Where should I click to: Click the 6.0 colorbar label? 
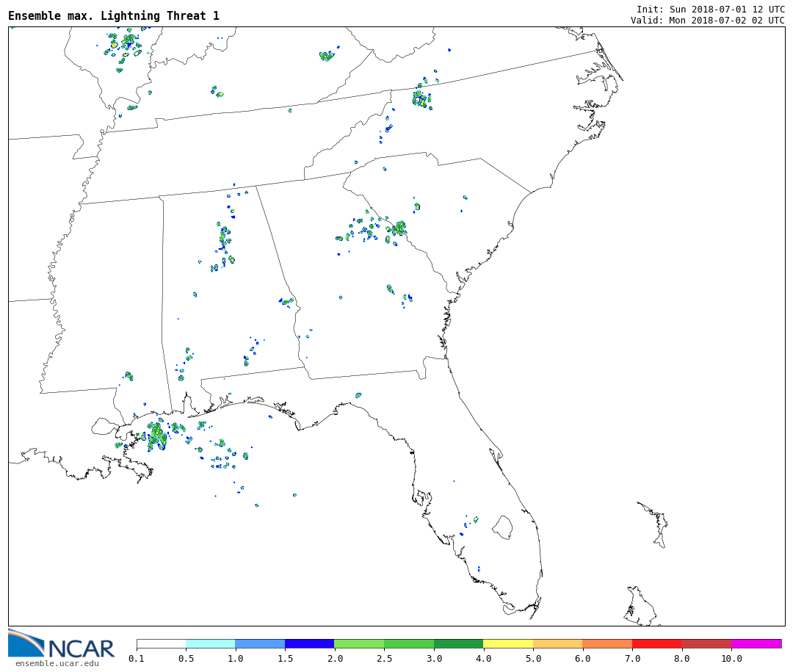click(x=582, y=658)
